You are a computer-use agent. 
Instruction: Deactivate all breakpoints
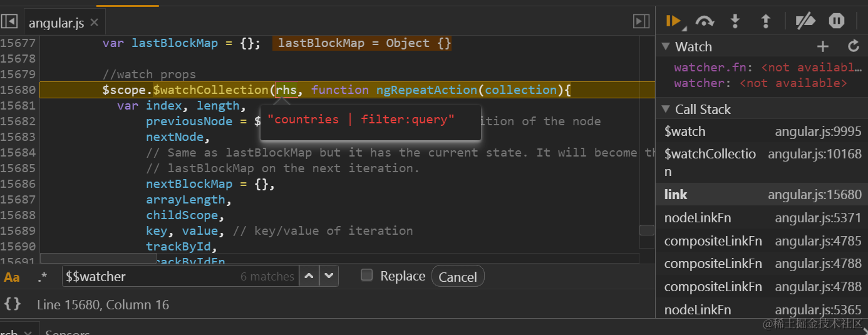pyautogui.click(x=805, y=21)
